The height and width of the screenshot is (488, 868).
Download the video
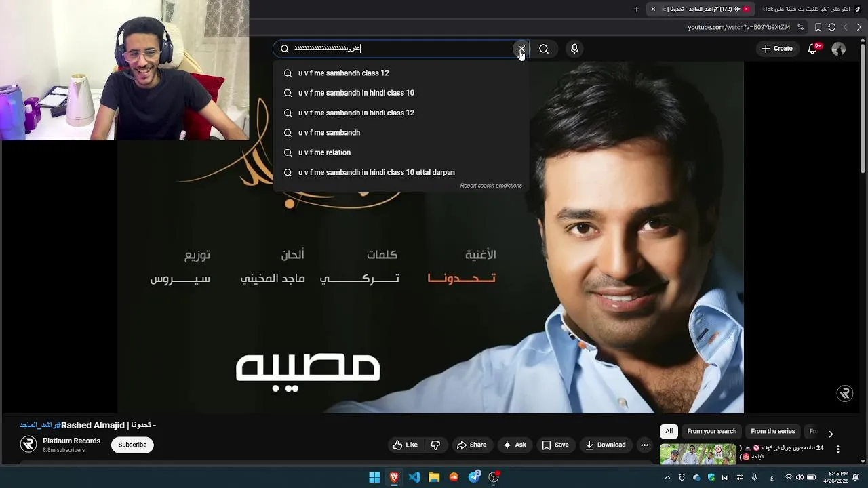point(606,445)
